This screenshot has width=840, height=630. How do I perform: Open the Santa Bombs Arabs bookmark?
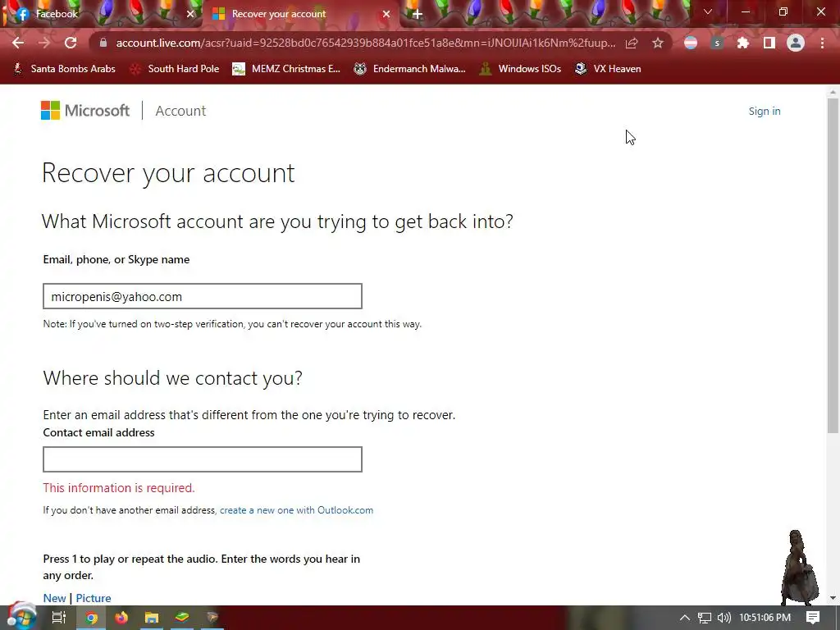point(64,69)
